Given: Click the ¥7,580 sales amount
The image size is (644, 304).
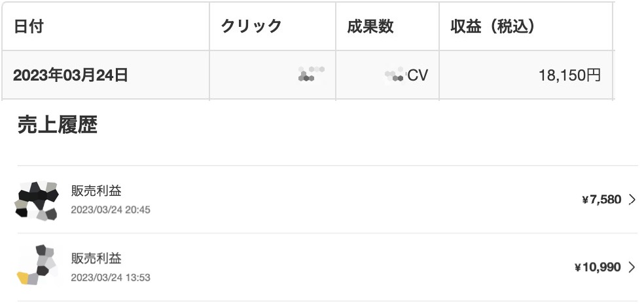Looking at the screenshot, I should pos(601,200).
